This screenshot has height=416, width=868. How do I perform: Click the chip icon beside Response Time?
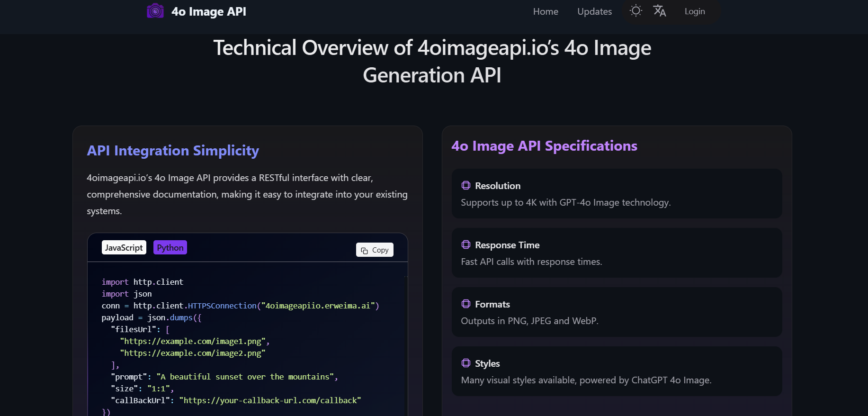point(466,244)
